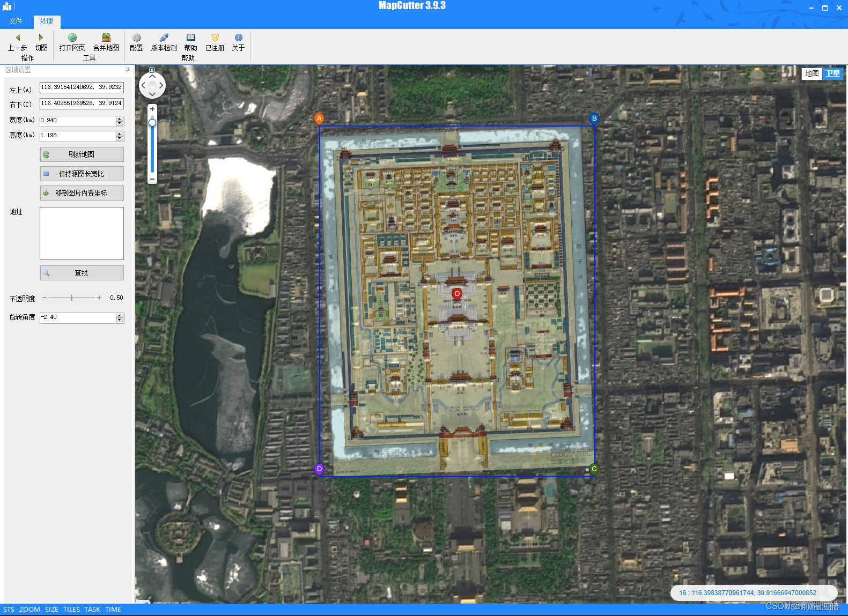The image size is (848, 616).
Task: Increase 旋转角度 with up stepper
Action: pos(120,315)
